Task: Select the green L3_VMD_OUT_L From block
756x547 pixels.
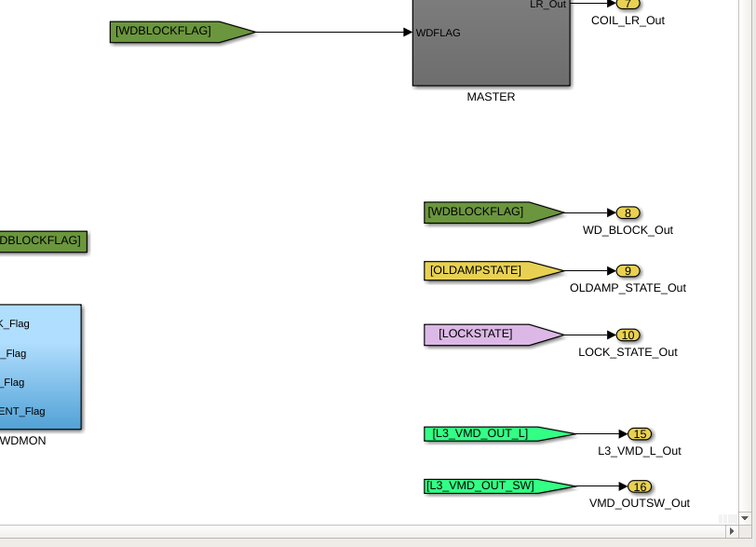Action: coord(499,433)
